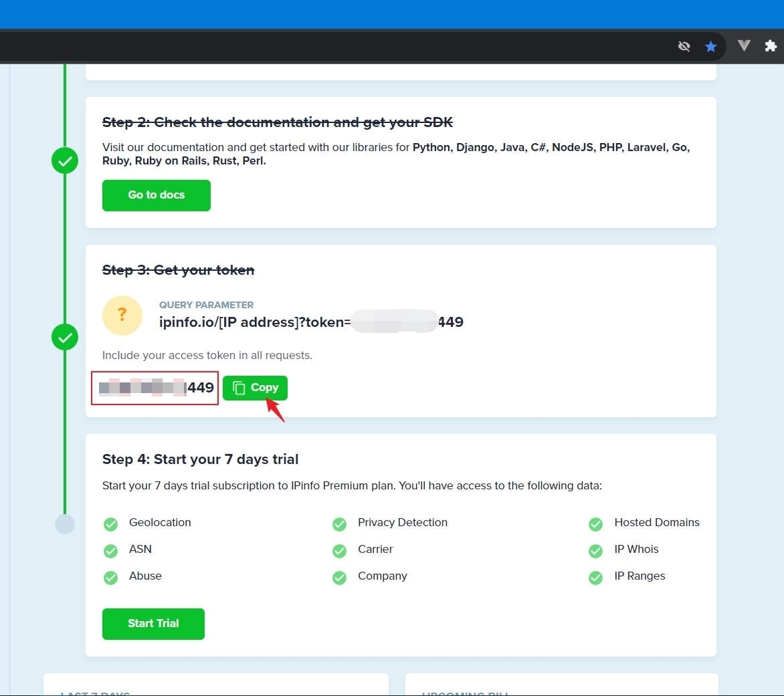Click the Abuse feature item

(146, 576)
